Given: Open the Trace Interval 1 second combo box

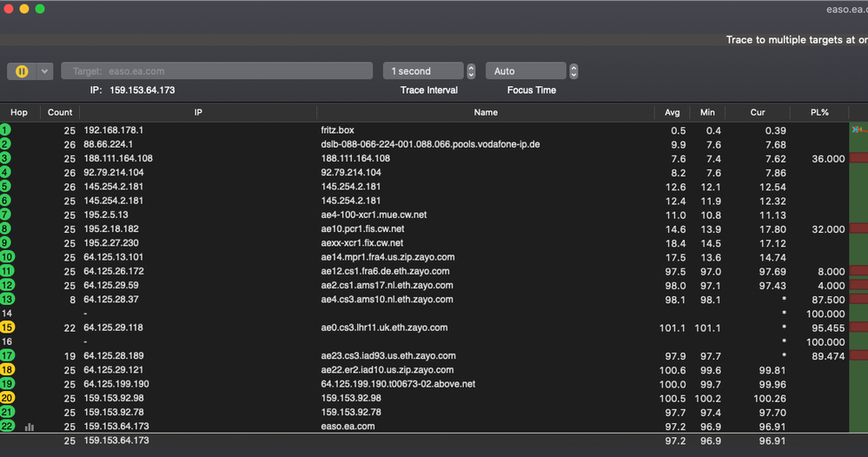Looking at the screenshot, I should tap(423, 71).
